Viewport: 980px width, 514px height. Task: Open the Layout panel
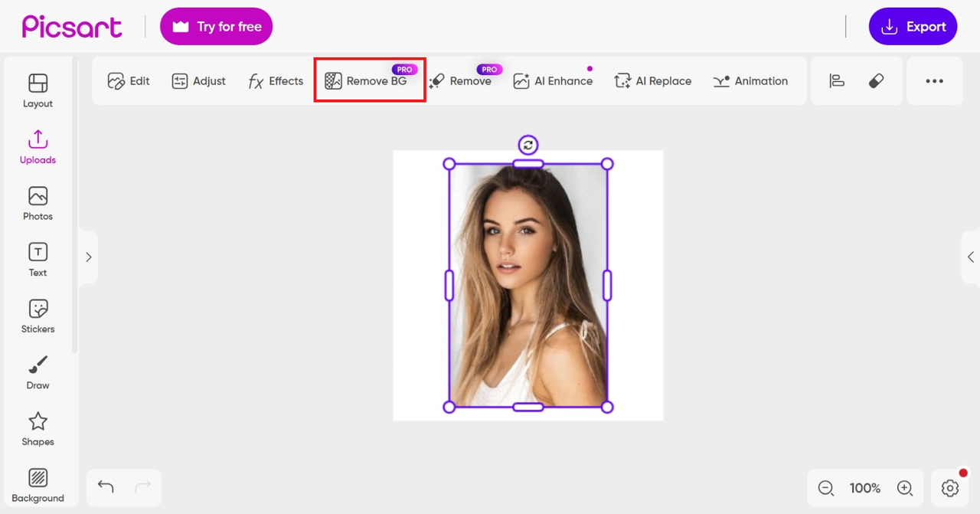click(x=38, y=90)
